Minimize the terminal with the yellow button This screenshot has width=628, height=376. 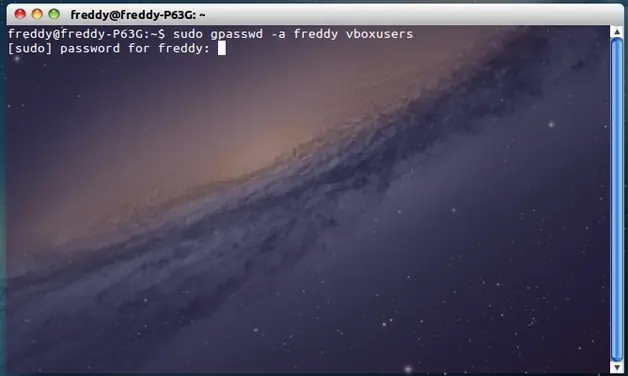coord(37,14)
